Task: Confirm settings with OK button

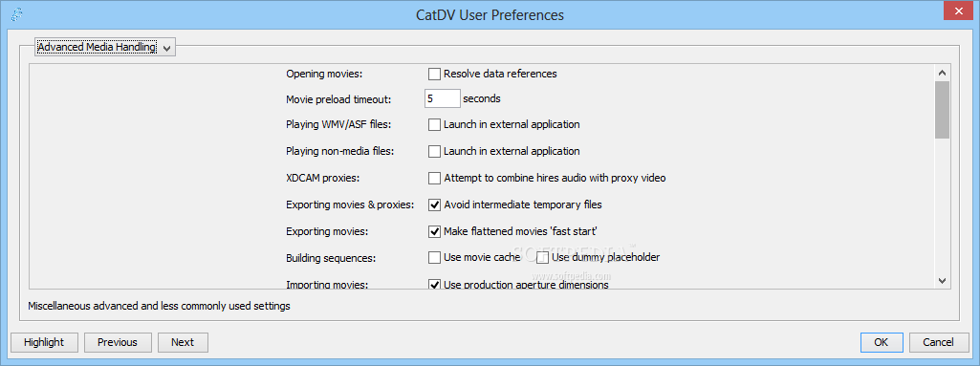Action: (x=882, y=342)
